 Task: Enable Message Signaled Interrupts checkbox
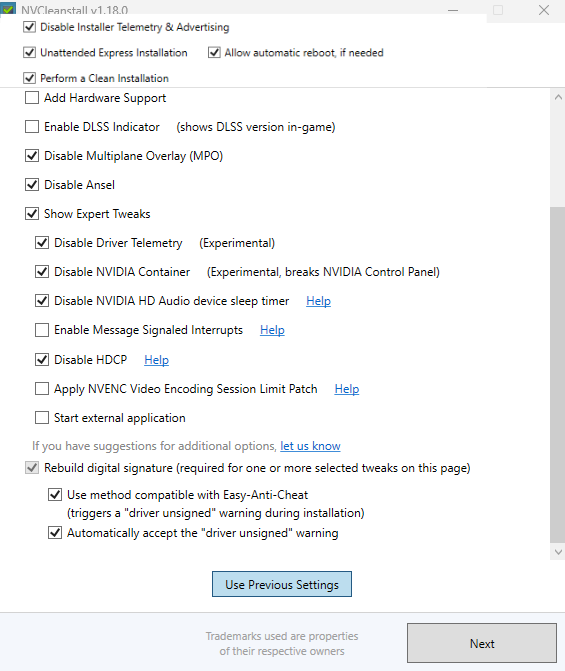(x=42, y=330)
